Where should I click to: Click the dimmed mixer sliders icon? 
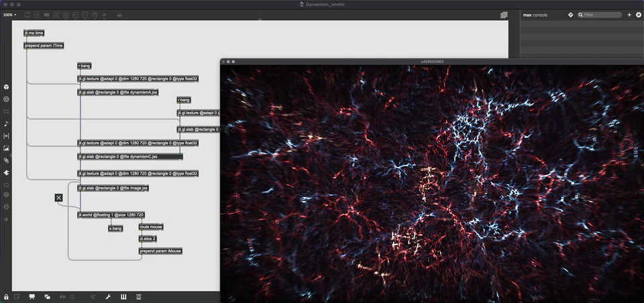tap(72, 297)
